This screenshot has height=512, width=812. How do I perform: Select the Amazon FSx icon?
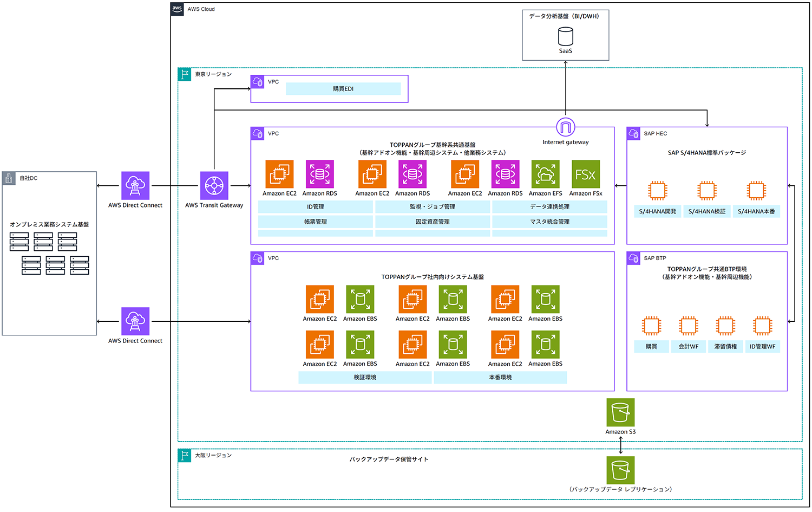pyautogui.click(x=585, y=174)
